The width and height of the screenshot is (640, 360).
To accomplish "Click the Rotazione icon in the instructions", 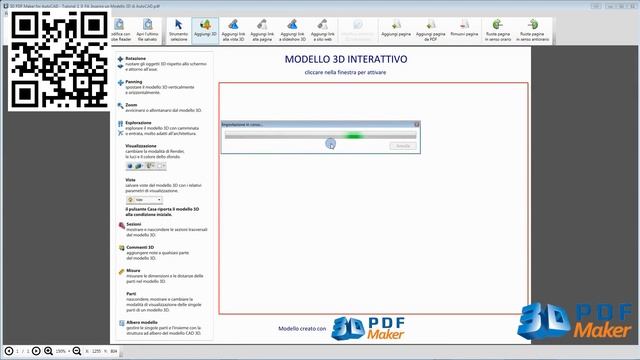I will (x=120, y=62).
